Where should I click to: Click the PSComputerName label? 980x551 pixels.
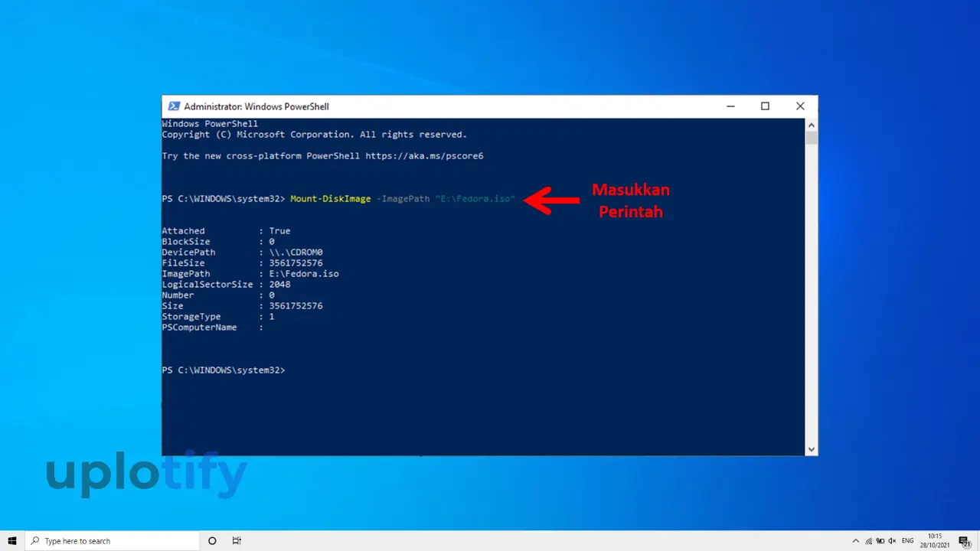(x=199, y=328)
